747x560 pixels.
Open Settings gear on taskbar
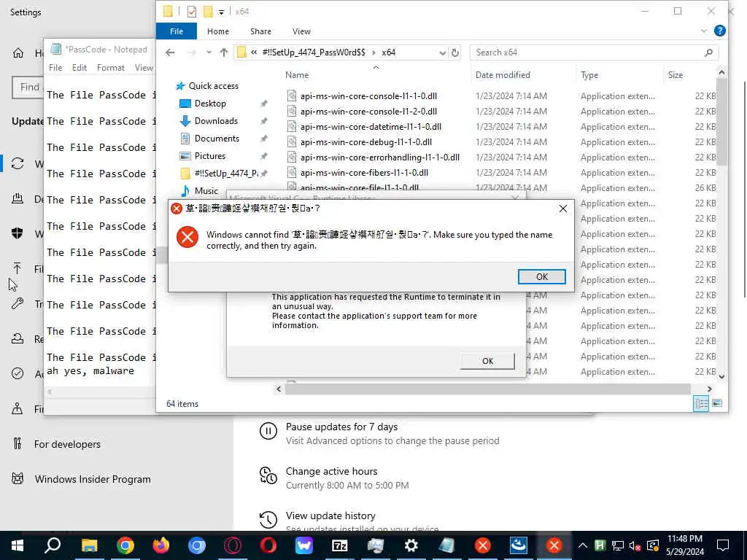pos(411,545)
